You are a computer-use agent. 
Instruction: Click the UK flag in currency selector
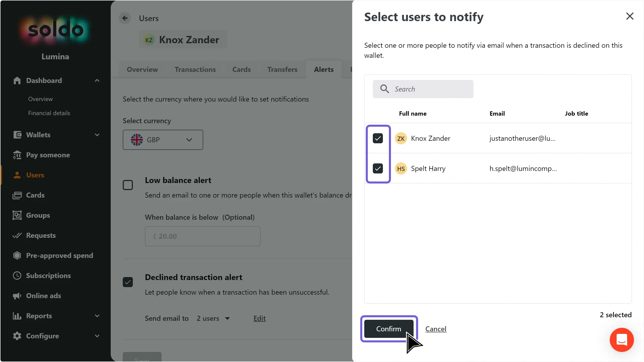pyautogui.click(x=137, y=140)
